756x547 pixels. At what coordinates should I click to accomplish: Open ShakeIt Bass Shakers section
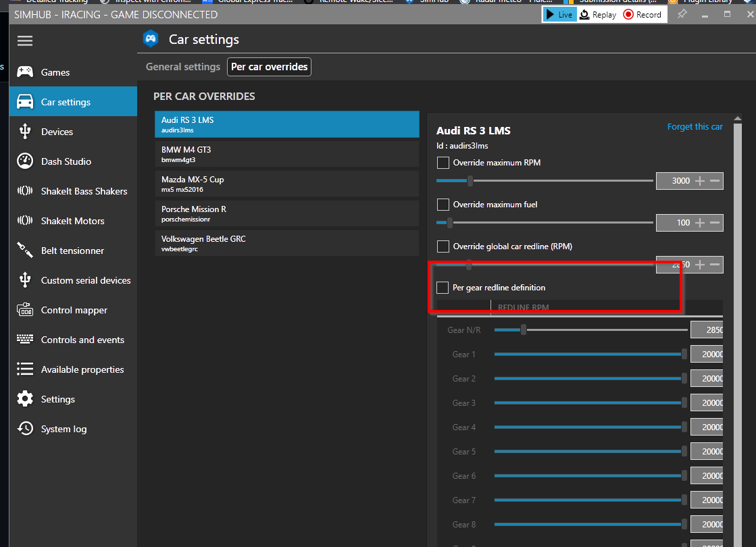click(73, 191)
